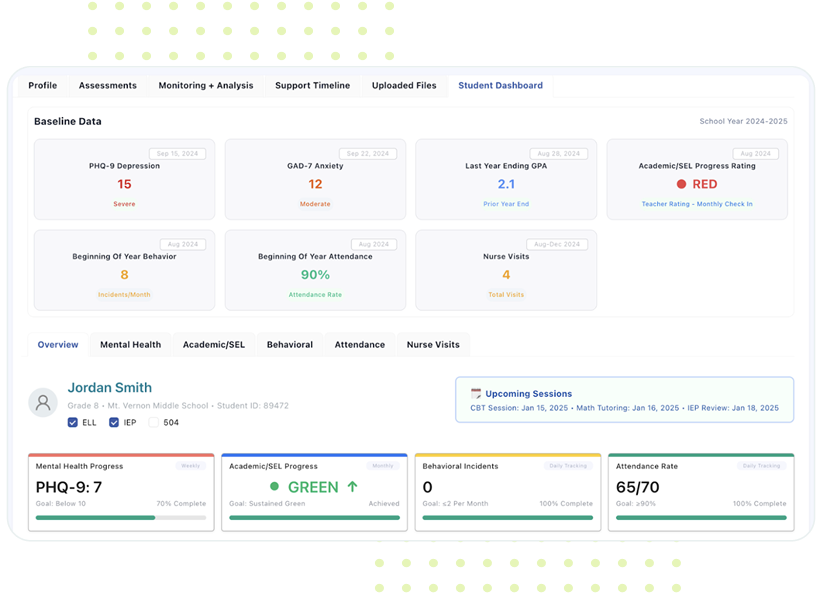Switch to the Monitoring + Analysis tab

click(x=205, y=86)
